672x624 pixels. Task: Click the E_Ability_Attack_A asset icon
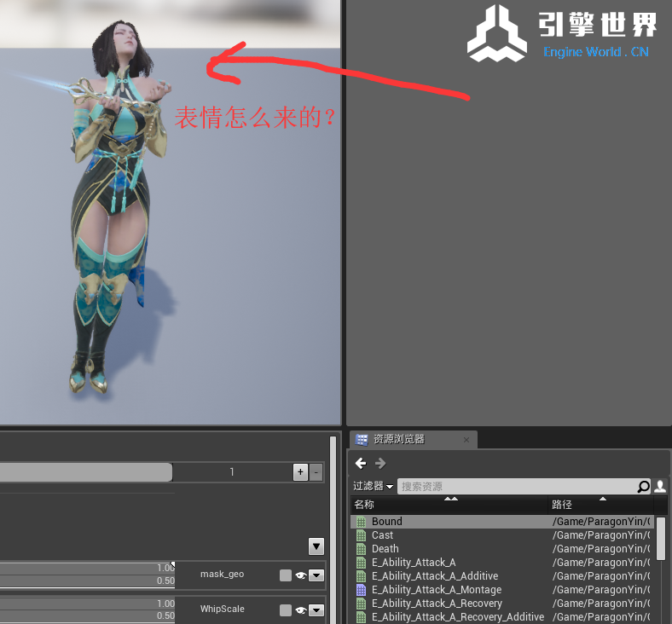click(x=362, y=563)
